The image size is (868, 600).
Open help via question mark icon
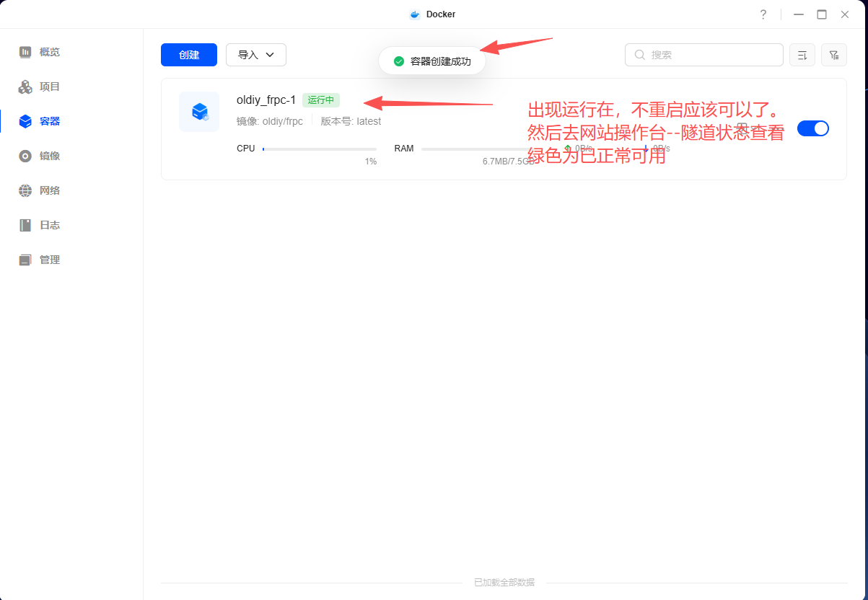point(763,14)
